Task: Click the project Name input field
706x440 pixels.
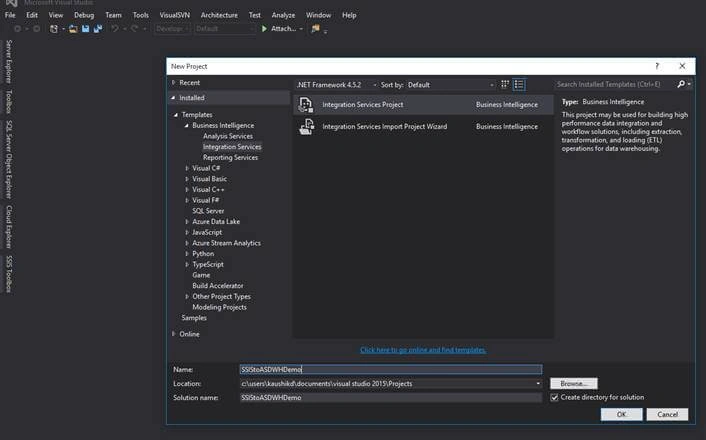Action: (x=391, y=370)
